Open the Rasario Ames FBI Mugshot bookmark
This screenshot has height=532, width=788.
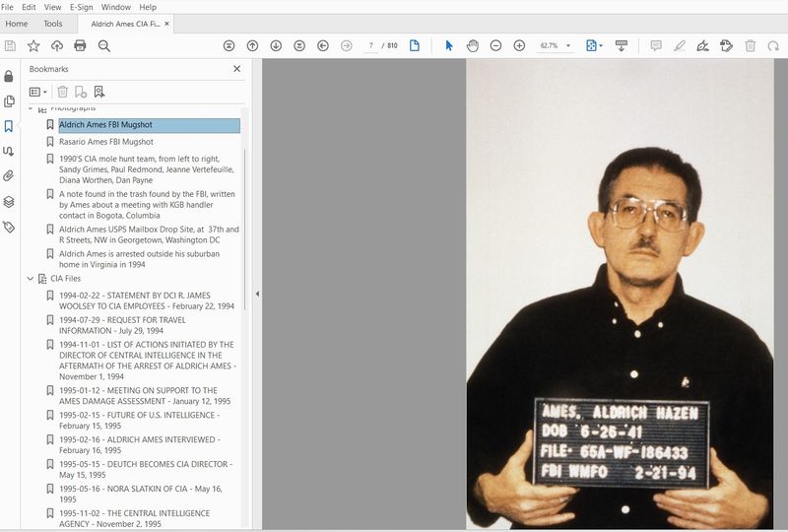click(x=105, y=142)
